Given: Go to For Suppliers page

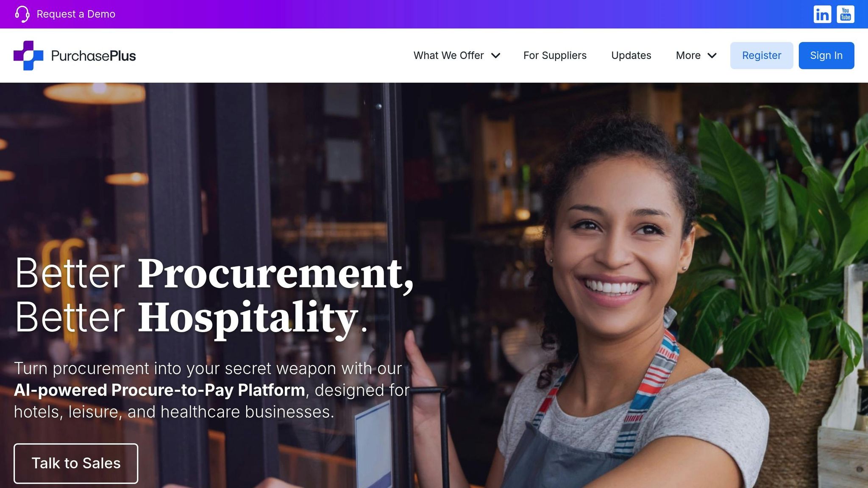Looking at the screenshot, I should 555,55.
